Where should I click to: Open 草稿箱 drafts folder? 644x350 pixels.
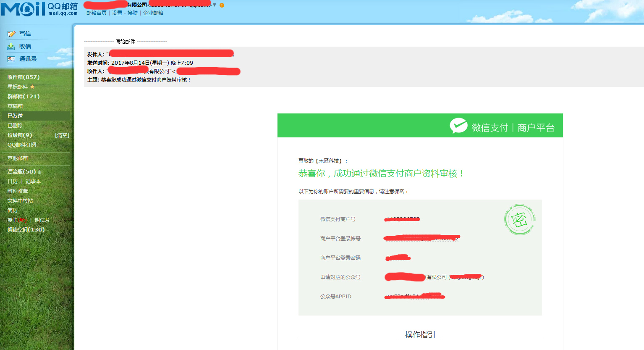[x=15, y=106]
